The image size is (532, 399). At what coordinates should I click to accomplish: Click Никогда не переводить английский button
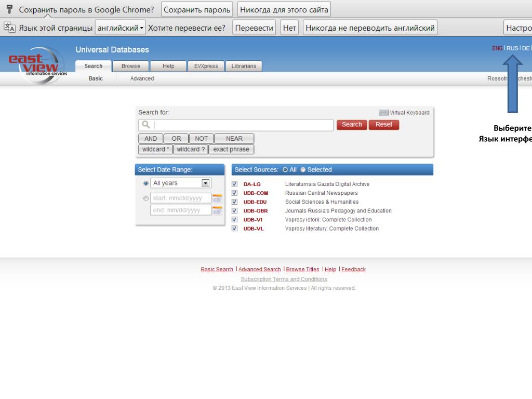tap(370, 28)
